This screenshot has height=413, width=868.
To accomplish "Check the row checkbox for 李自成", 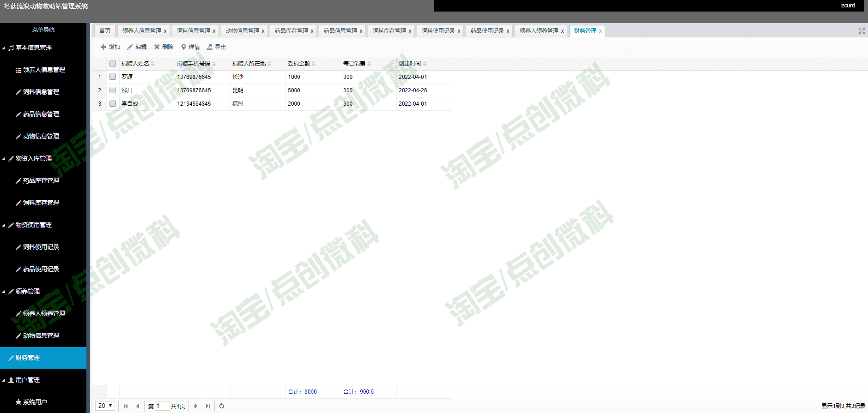I will coord(113,103).
